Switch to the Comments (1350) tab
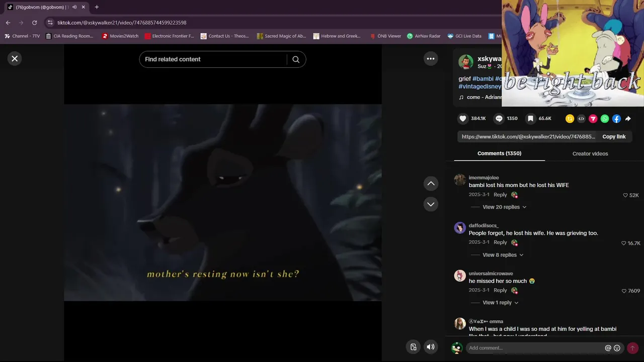 pyautogui.click(x=499, y=153)
